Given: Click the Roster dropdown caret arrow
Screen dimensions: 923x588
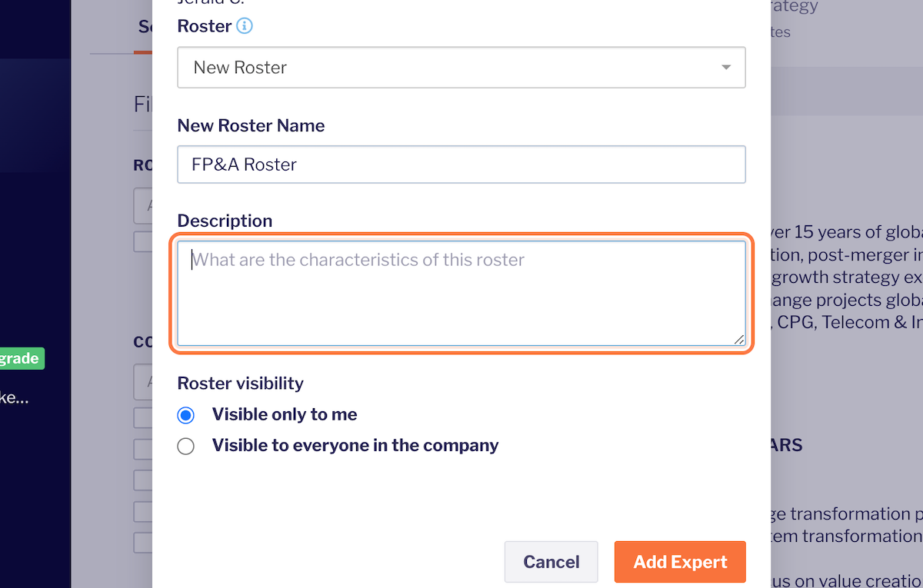Looking at the screenshot, I should click(x=726, y=68).
